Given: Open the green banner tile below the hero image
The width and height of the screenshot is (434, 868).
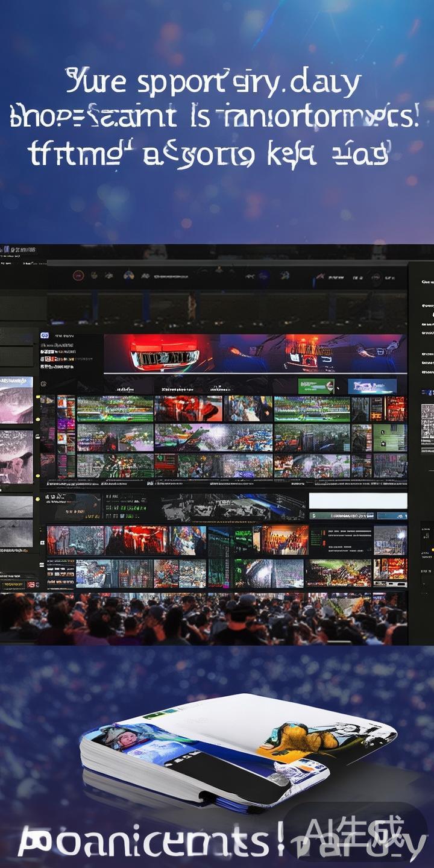Looking at the screenshot, I should pyautogui.click(x=316, y=386).
